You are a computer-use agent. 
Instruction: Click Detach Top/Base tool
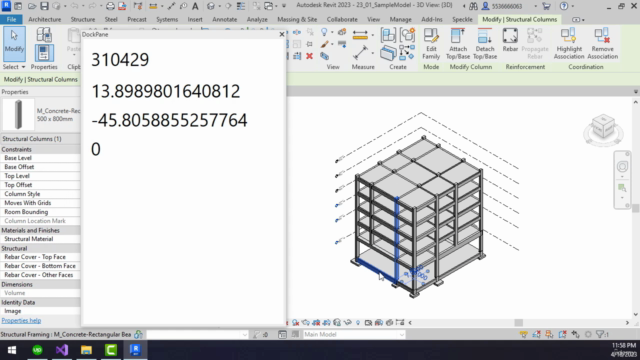[484, 44]
